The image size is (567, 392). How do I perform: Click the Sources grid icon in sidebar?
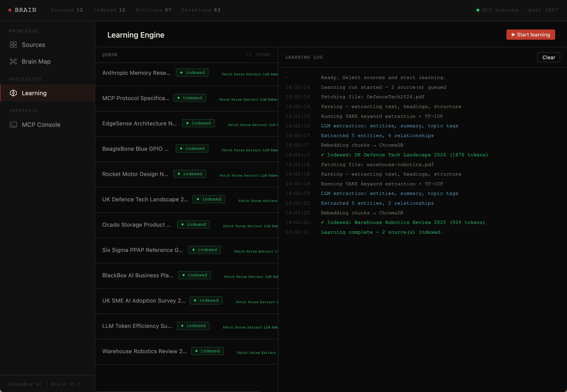point(13,45)
